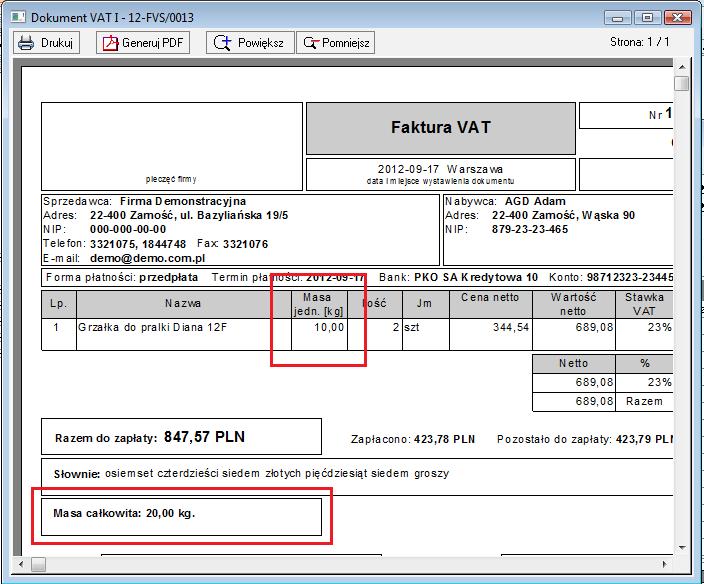Image resolution: width=704 pixels, height=584 pixels.
Task: Click vertical scrollbar up arrow
Action: click(x=682, y=67)
